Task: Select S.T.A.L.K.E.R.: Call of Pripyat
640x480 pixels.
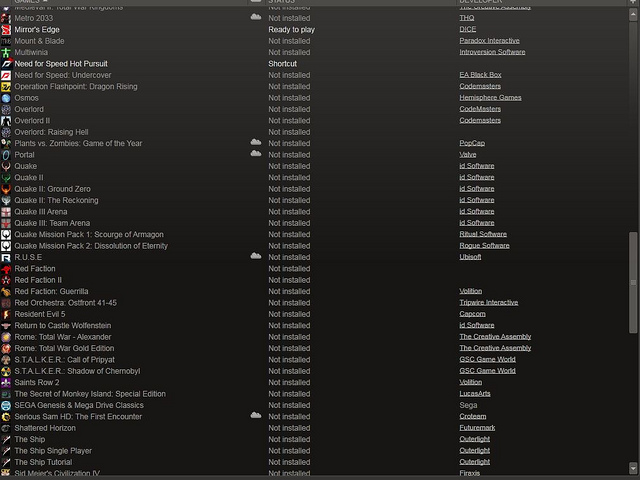Action: click(64, 360)
